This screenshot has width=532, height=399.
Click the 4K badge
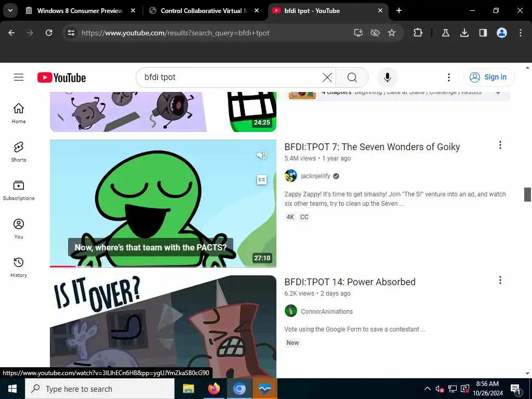click(x=290, y=217)
